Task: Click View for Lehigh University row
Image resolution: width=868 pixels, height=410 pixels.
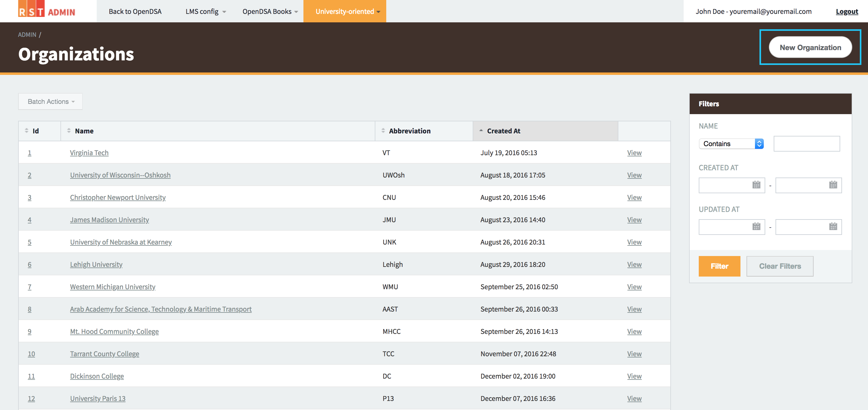Action: 634,264
